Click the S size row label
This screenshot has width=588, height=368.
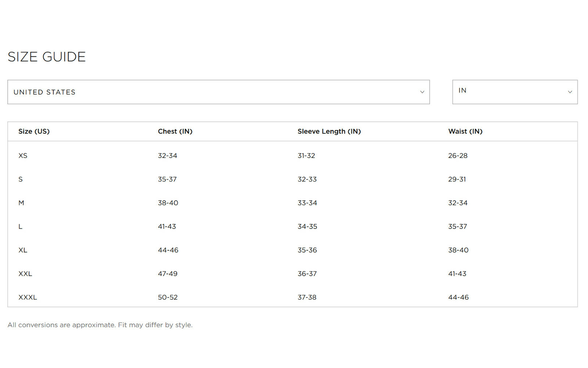pos(21,179)
